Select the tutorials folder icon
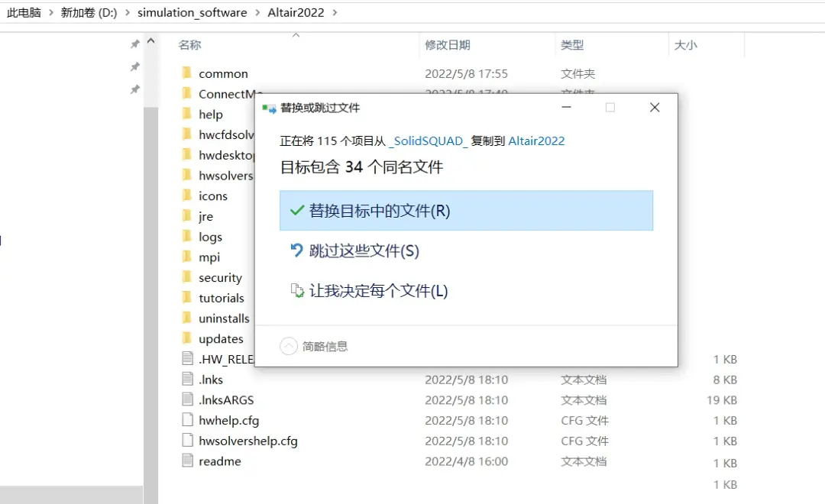Viewport: 825px width, 504px height. click(x=187, y=297)
